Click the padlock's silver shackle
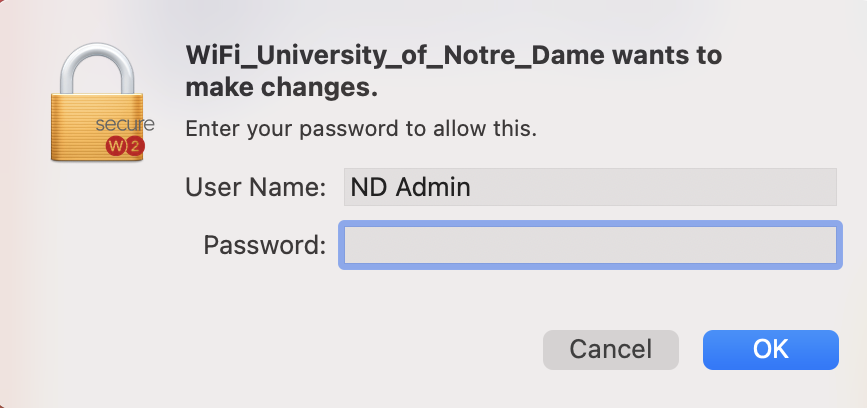The width and height of the screenshot is (867, 408). point(97,68)
